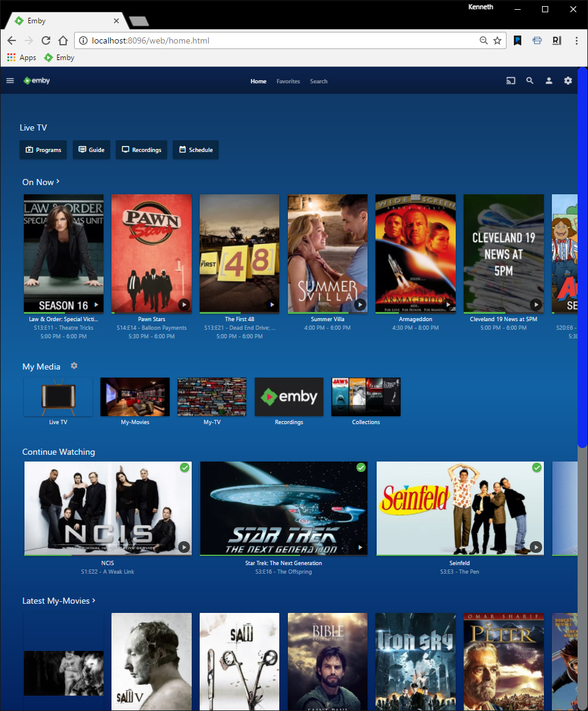Open the Live TV Guide button
The image size is (588, 711).
pos(91,150)
